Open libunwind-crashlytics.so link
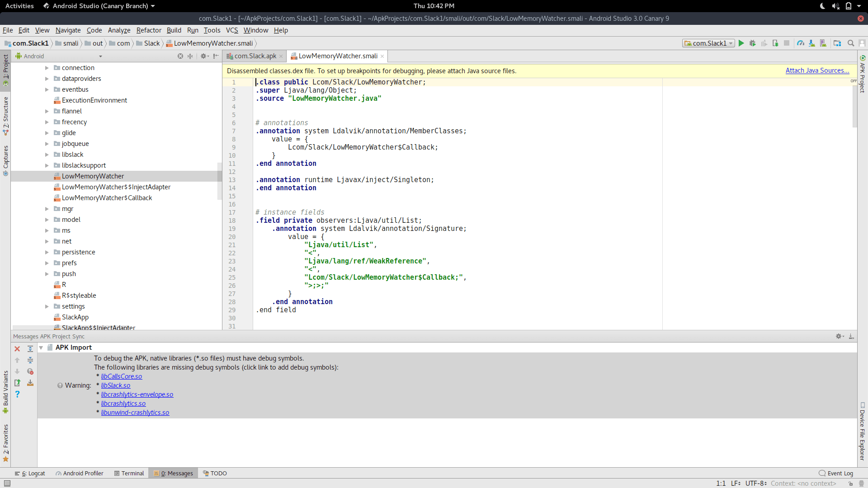The image size is (868, 488). [x=135, y=413]
